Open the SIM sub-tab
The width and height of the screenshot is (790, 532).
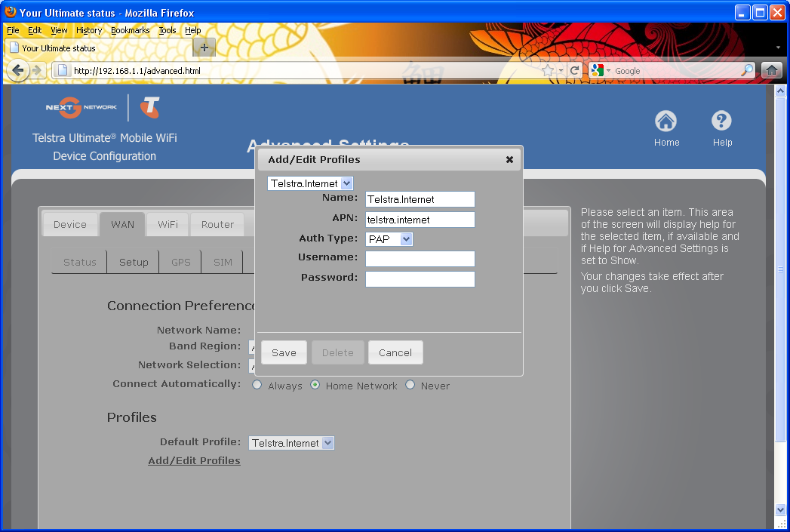coord(223,262)
